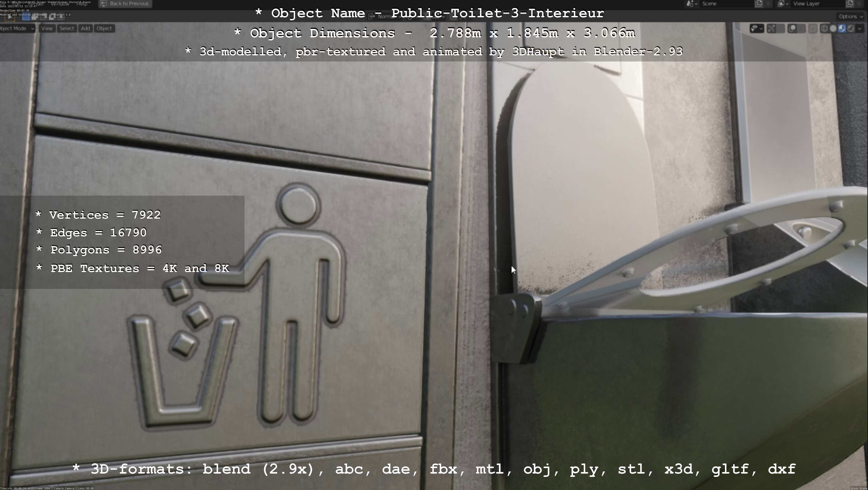The width and height of the screenshot is (868, 490).
Task: Click 'RenderTime 00:02.36' text
Action: click(14, 11)
